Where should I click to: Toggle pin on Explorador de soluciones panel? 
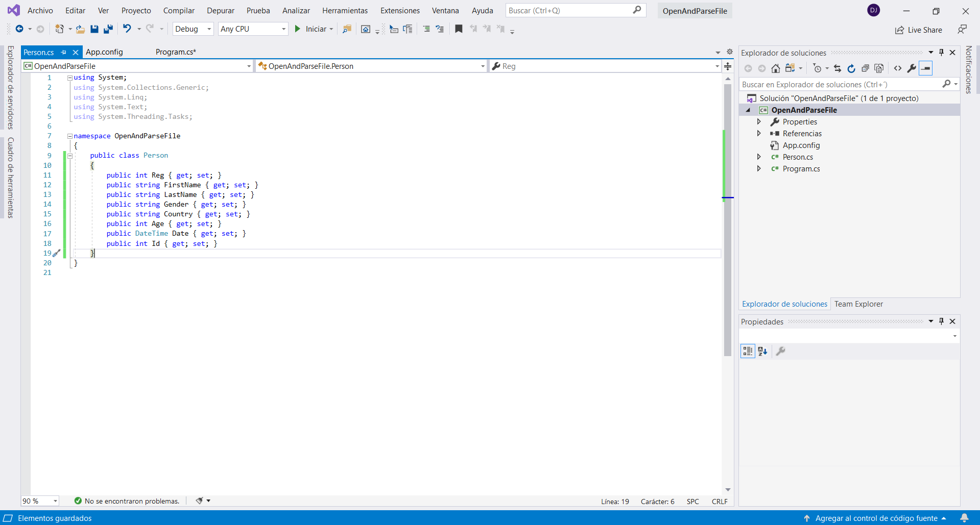point(942,53)
